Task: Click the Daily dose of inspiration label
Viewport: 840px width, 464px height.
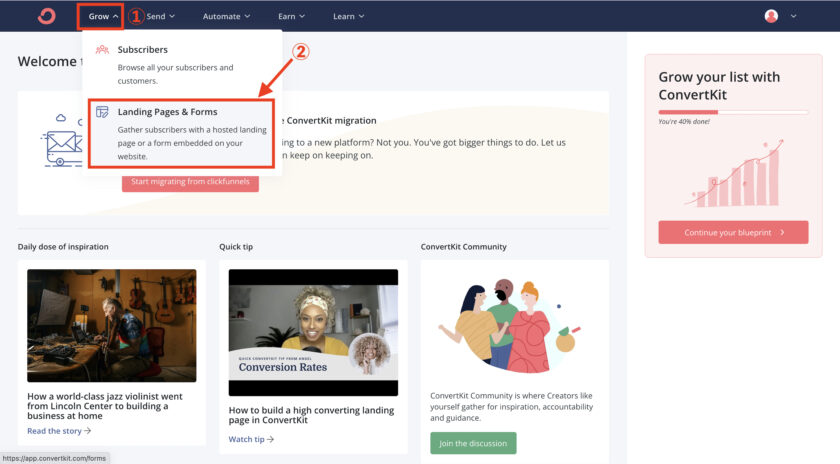Action: click(x=63, y=247)
